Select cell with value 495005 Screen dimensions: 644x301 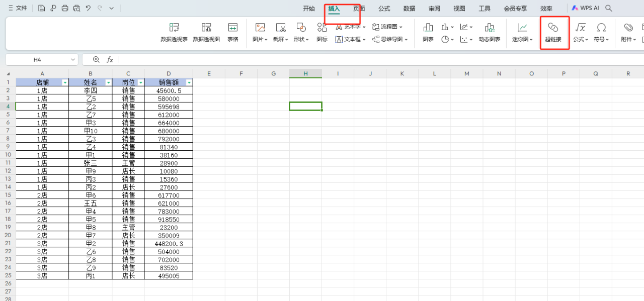point(169,275)
